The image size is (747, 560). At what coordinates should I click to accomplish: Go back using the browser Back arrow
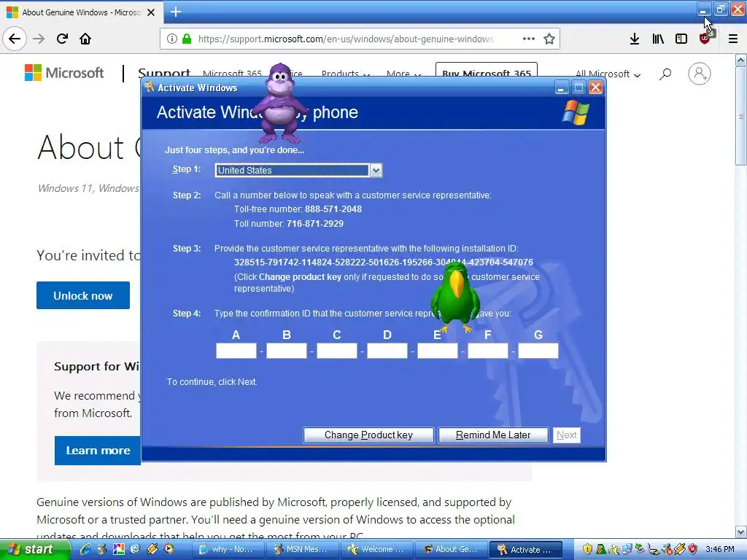pyautogui.click(x=15, y=39)
